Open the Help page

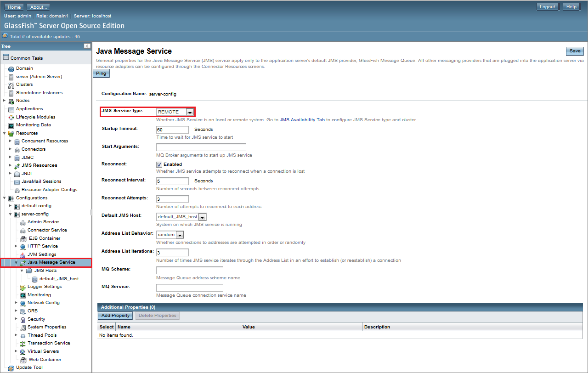(571, 6)
